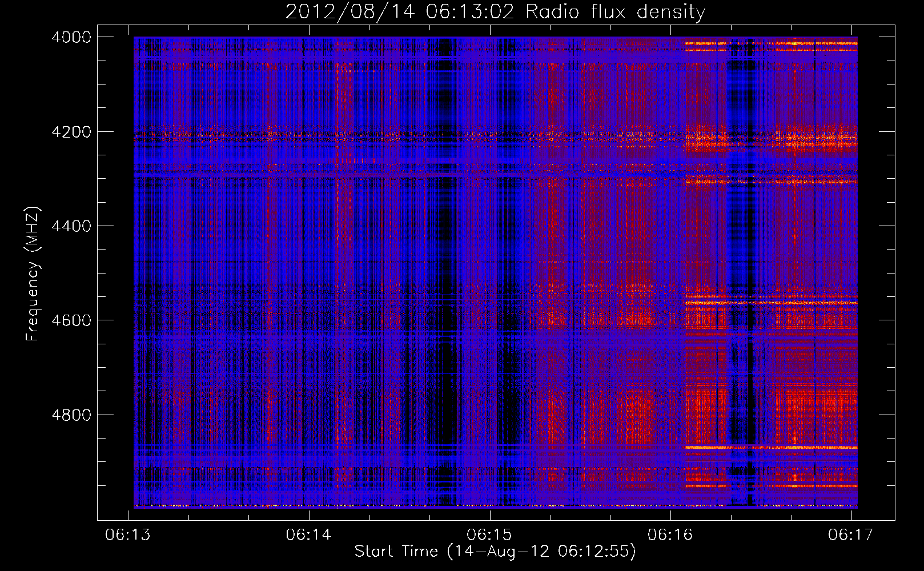Click the 06:16 time tick label
This screenshot has height=571, width=924.
click(670, 534)
